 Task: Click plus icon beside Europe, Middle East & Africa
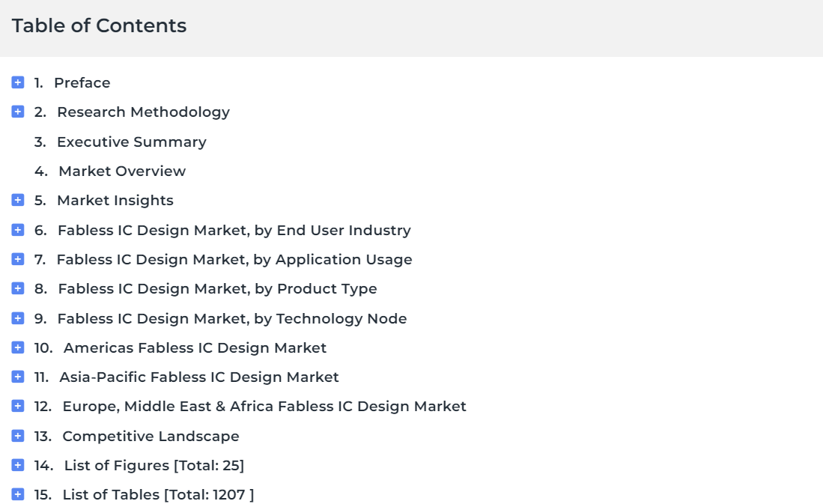(x=18, y=407)
